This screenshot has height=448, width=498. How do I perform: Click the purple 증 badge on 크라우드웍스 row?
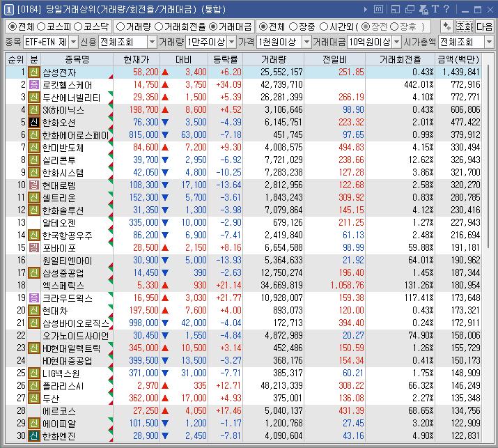pos(33,298)
